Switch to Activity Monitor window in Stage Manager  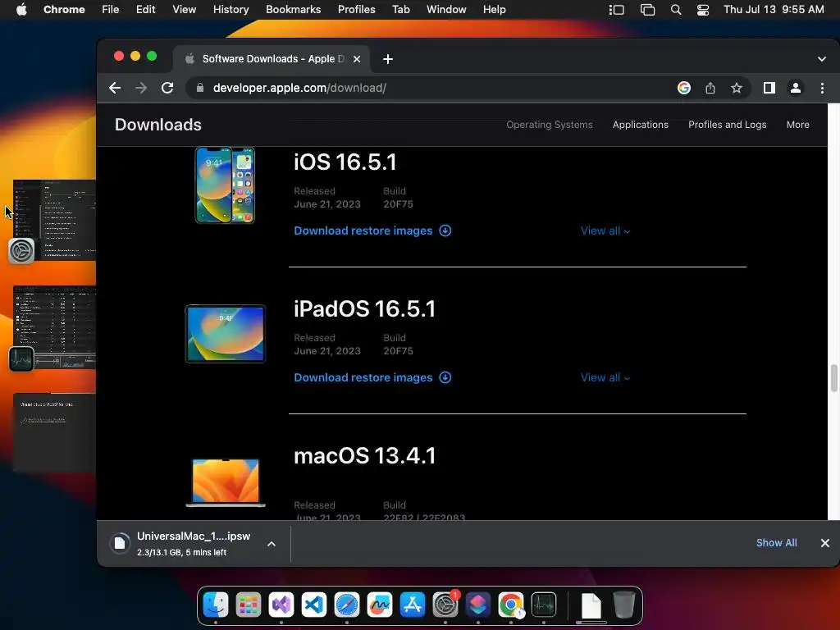tap(54, 327)
